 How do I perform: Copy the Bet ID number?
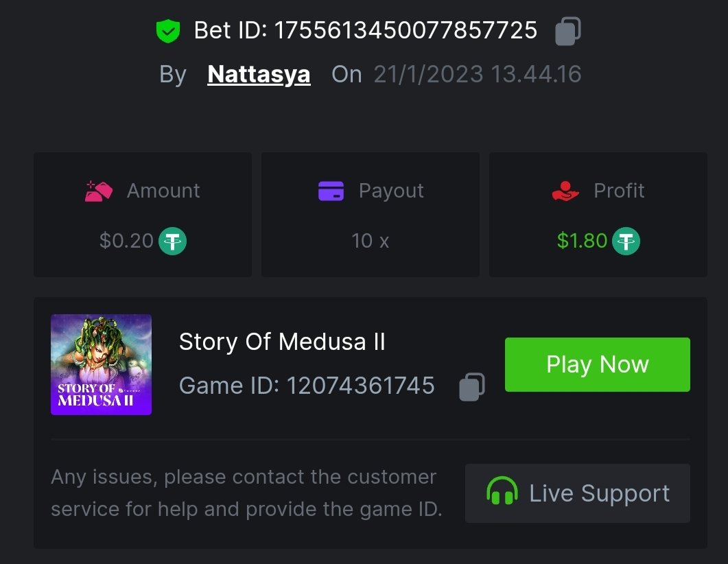pyautogui.click(x=567, y=31)
